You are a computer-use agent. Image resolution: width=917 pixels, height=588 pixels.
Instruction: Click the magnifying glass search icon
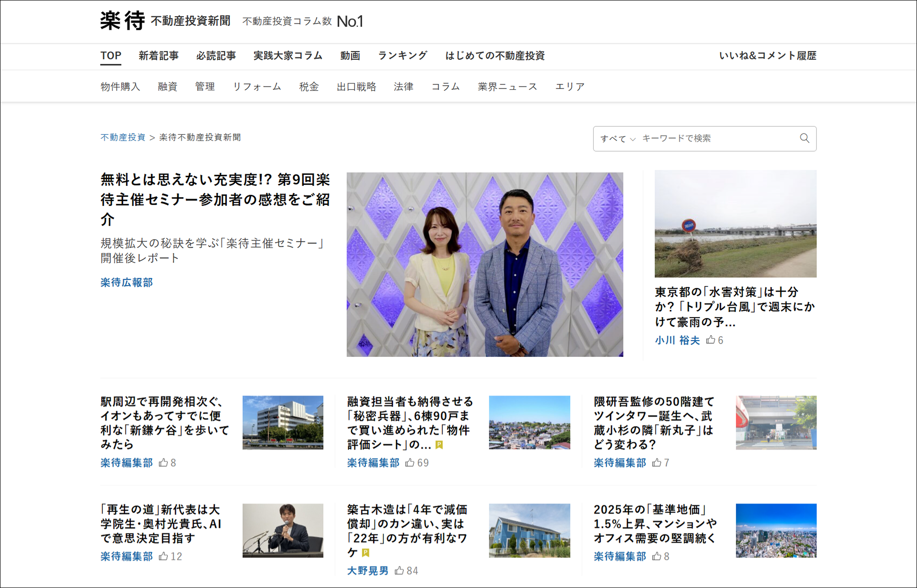coord(804,138)
